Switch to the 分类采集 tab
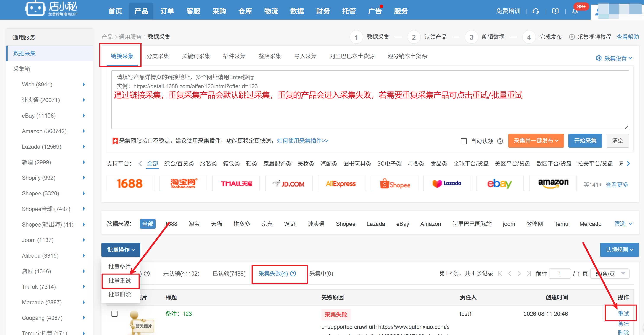This screenshot has height=335, width=644. [158, 56]
